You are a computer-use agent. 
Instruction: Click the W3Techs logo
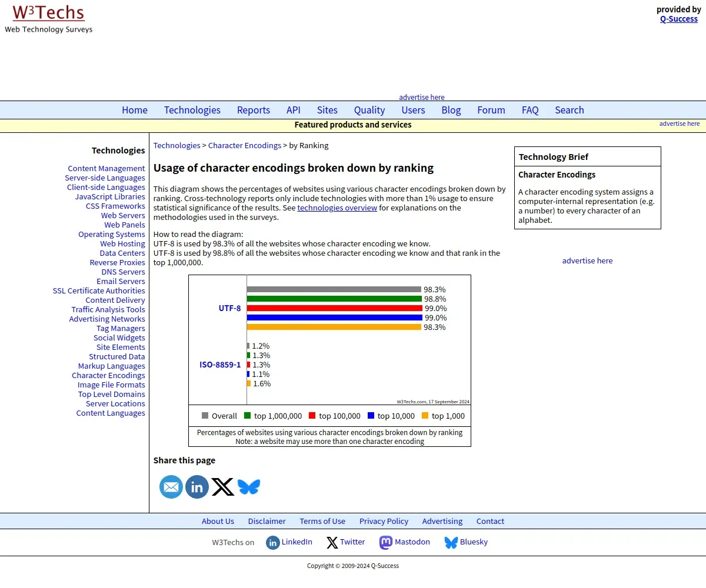tap(49, 19)
